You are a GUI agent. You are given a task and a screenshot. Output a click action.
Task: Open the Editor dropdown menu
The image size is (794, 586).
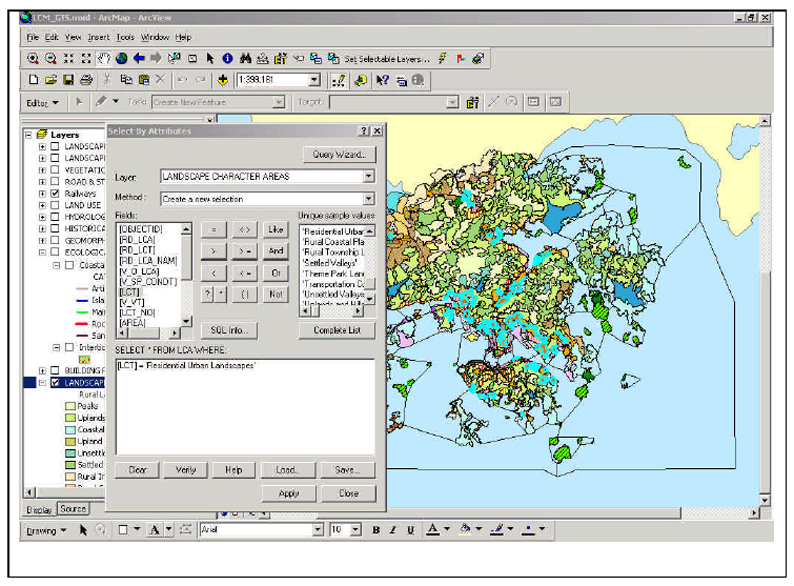pos(43,103)
